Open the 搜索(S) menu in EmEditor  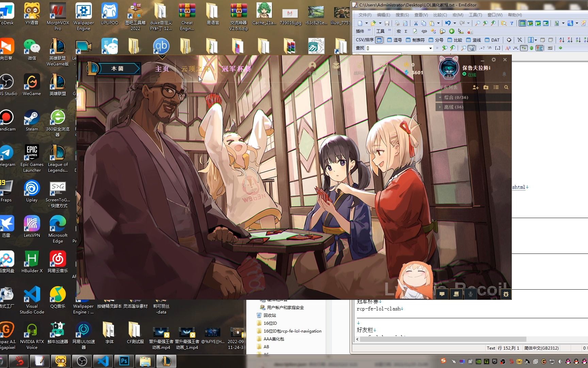click(x=402, y=15)
